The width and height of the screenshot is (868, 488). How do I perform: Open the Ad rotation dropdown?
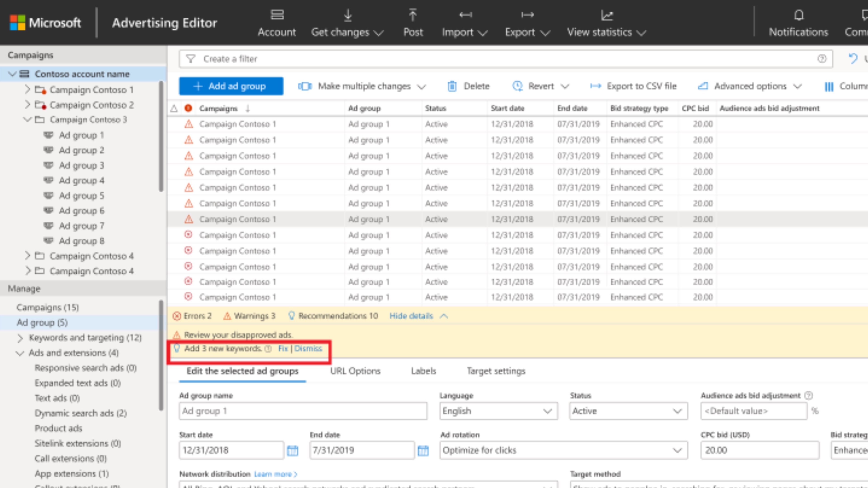coord(563,450)
